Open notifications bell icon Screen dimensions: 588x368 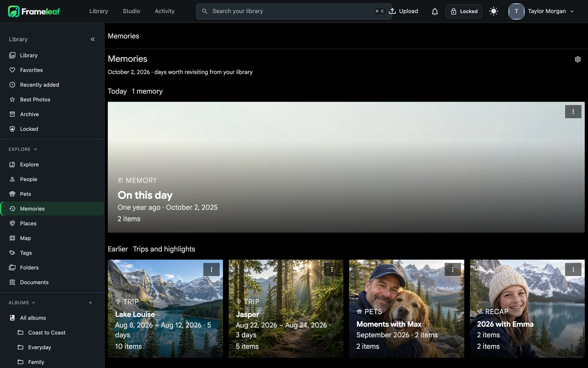(435, 11)
